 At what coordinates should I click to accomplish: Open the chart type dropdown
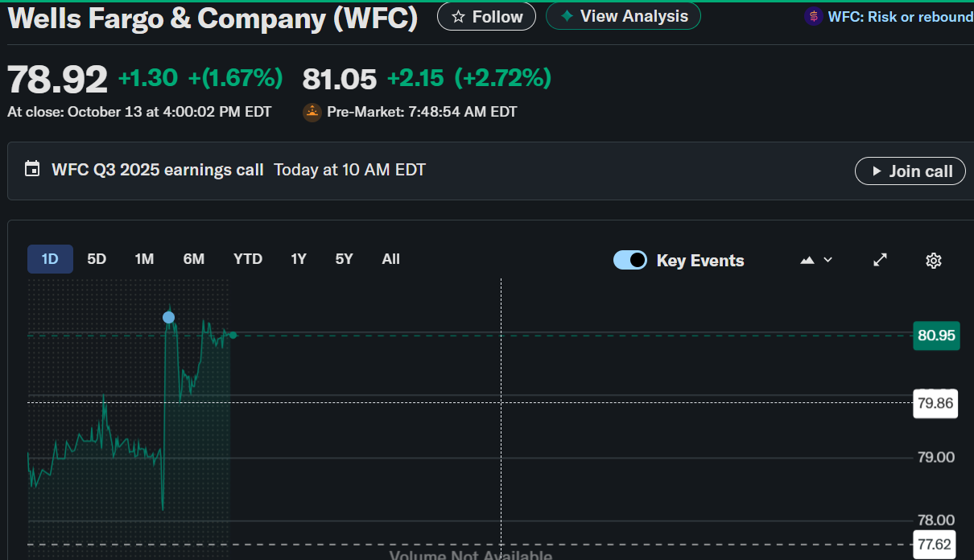pos(816,260)
